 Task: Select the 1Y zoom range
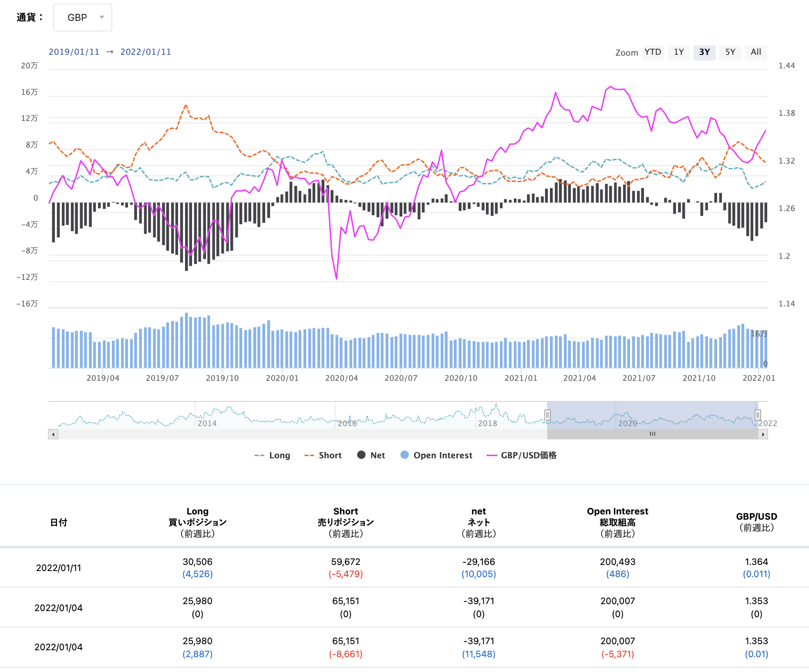[x=679, y=52]
